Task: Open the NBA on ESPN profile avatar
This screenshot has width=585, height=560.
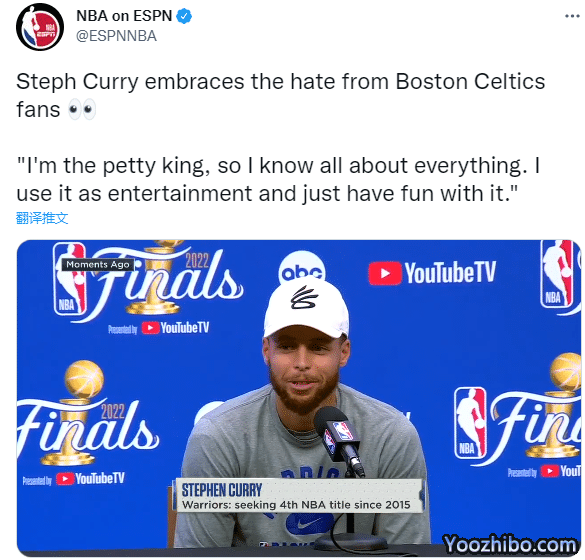Action: 40,27
